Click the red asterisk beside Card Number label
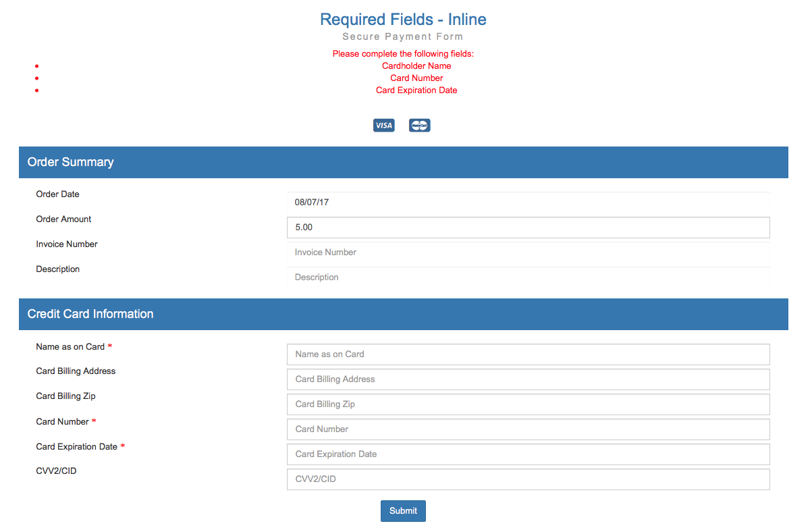The height and width of the screenshot is (532, 812). [x=94, y=421]
